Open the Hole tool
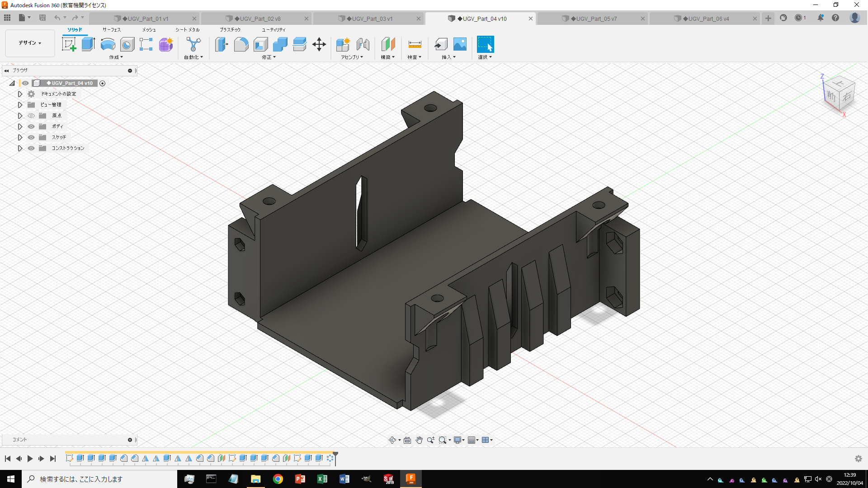Viewport: 868px width, 488px height. (127, 44)
